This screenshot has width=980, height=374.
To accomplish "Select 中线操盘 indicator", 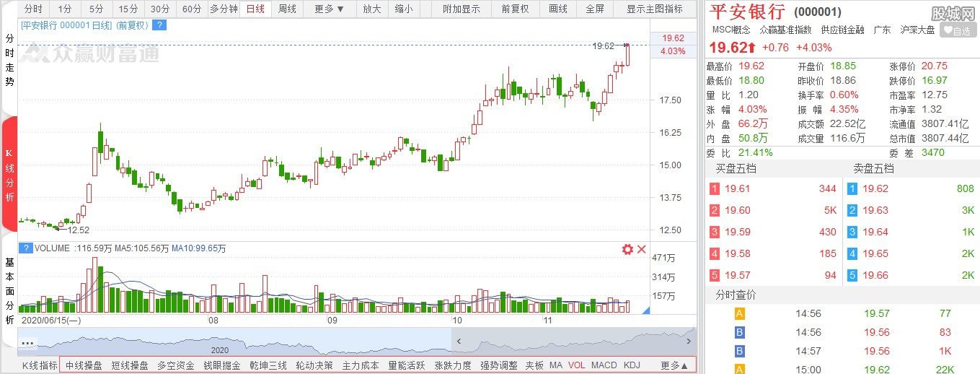I will coord(84,365).
